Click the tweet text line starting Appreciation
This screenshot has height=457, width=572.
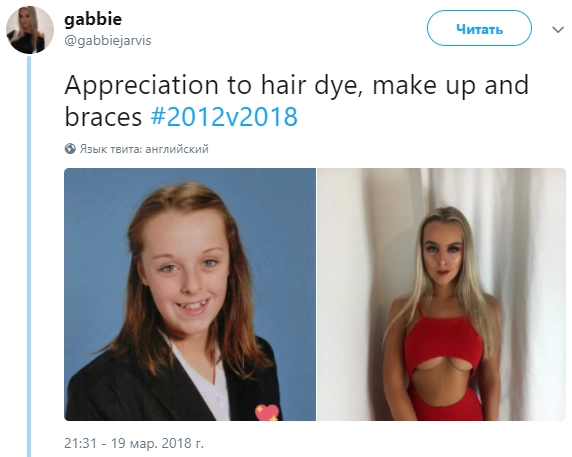click(296, 85)
